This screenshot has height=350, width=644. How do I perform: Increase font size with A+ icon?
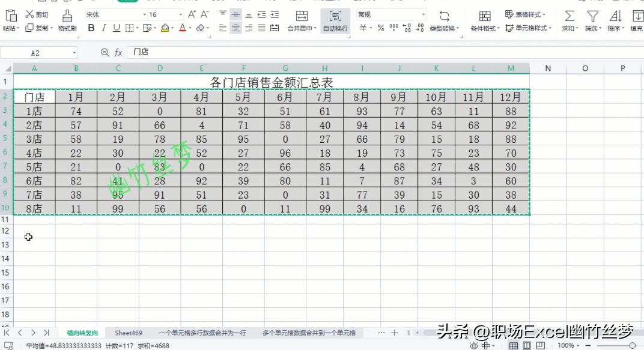pyautogui.click(x=192, y=14)
